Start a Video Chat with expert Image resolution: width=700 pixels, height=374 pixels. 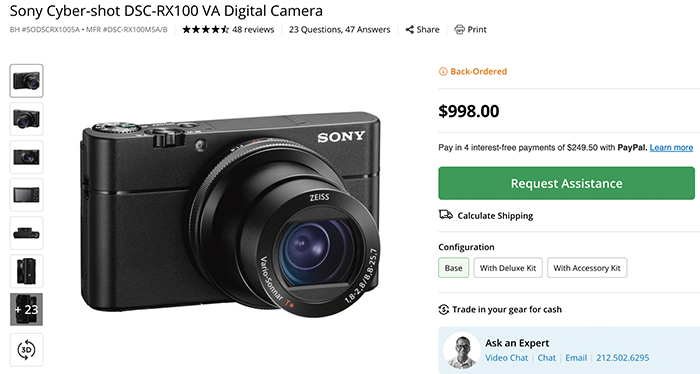point(506,358)
